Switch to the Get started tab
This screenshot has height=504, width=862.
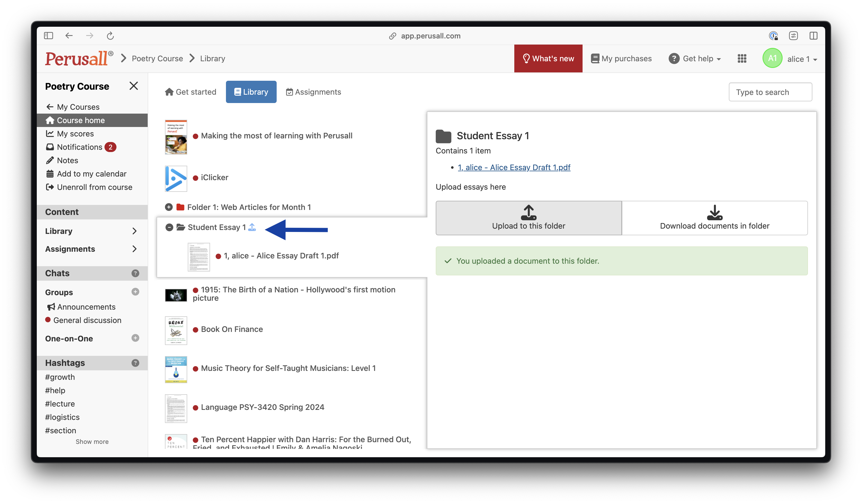point(191,92)
